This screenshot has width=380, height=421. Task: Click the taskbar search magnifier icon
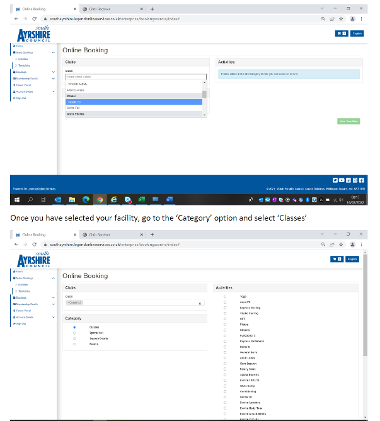pyautogui.click(x=30, y=200)
